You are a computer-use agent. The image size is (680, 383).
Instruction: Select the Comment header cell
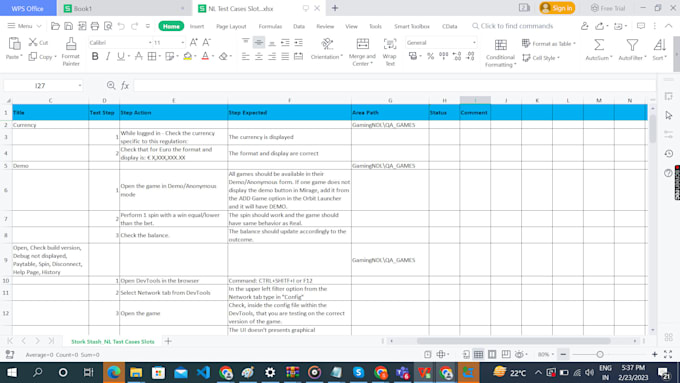475,112
